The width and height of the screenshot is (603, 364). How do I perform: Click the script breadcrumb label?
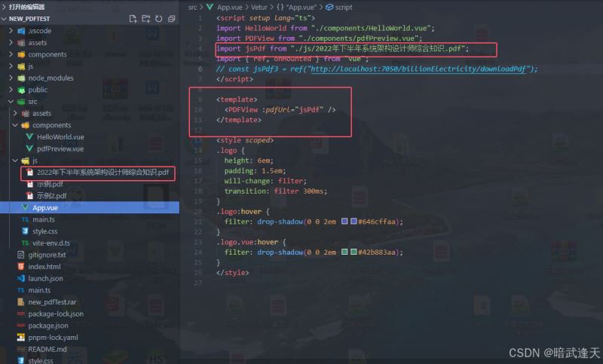pyautogui.click(x=344, y=7)
